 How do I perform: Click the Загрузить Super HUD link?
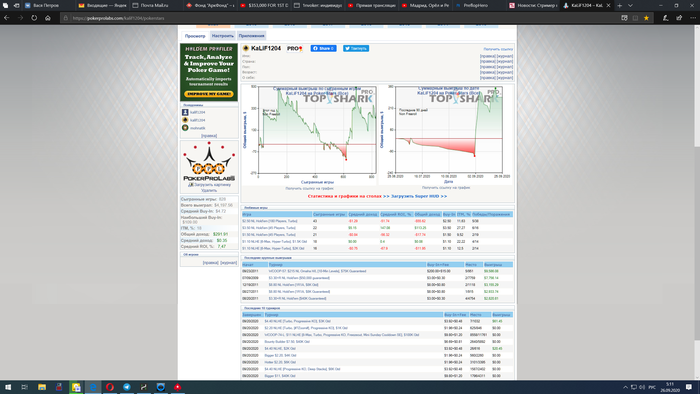point(419,196)
